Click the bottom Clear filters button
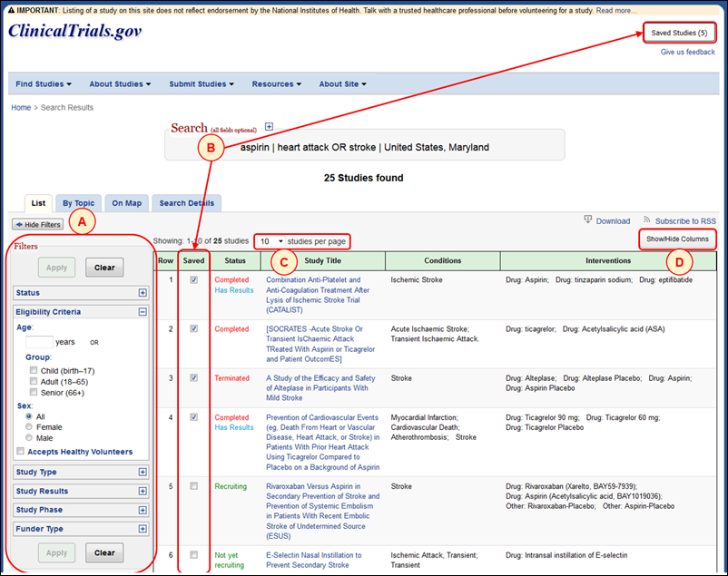This screenshot has height=576, width=728. coord(104,552)
